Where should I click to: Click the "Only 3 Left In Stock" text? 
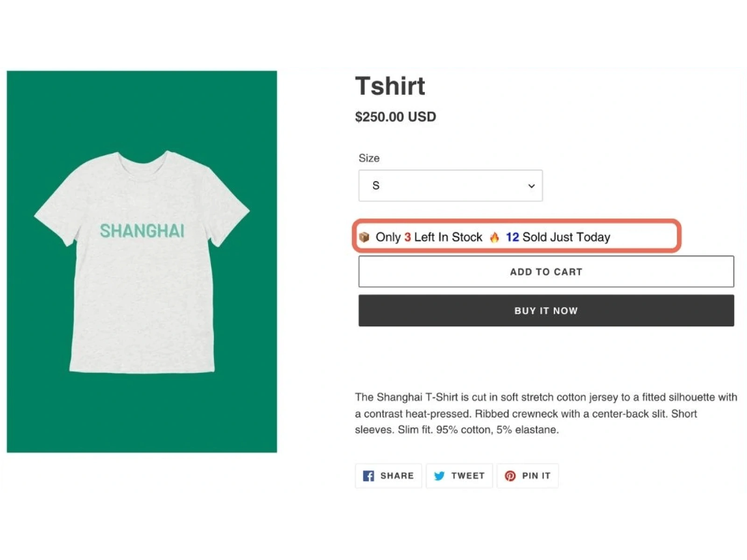point(429,237)
